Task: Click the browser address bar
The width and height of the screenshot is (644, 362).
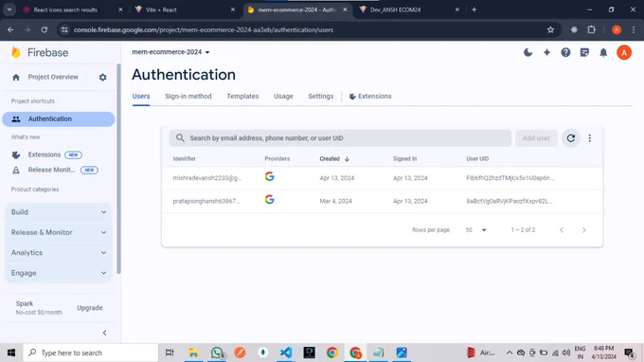Action: [304, 29]
